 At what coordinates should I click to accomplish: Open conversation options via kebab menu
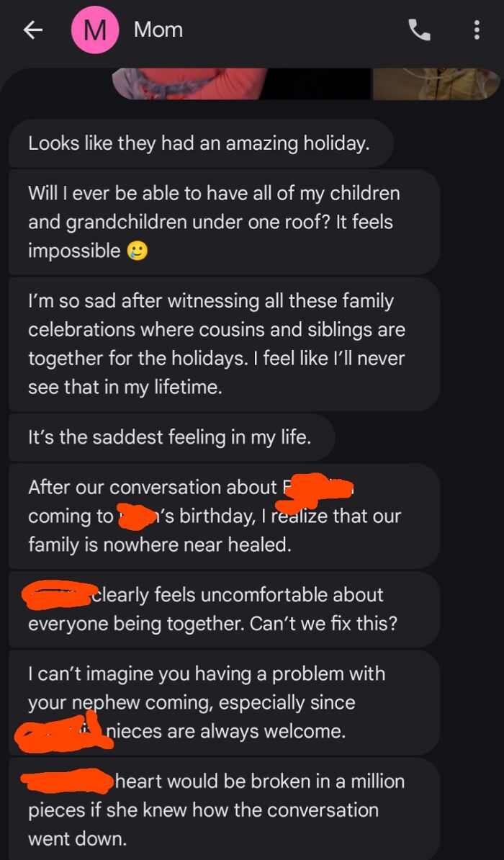(477, 30)
